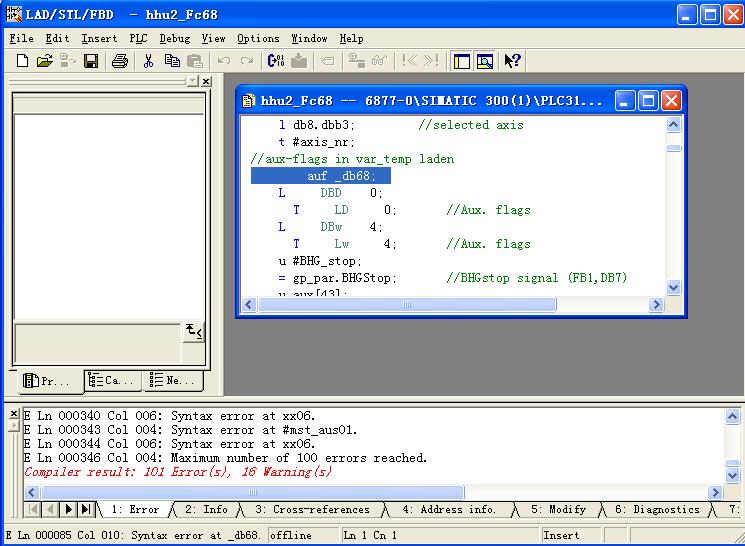The image size is (745, 546).
Task: Open the Edit menu
Action: point(57,38)
